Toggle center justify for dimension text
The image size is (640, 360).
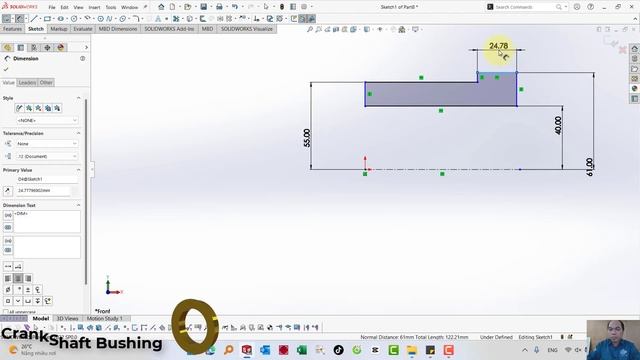tap(18, 278)
